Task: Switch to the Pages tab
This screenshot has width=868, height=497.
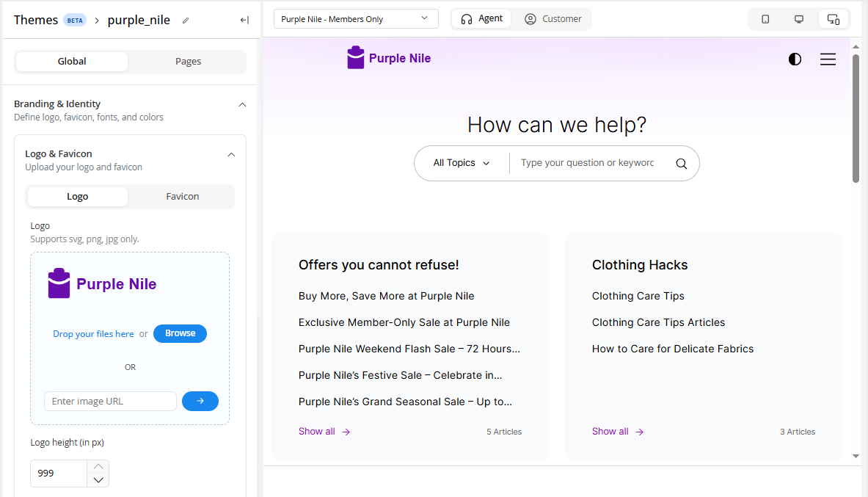Action: pos(188,62)
